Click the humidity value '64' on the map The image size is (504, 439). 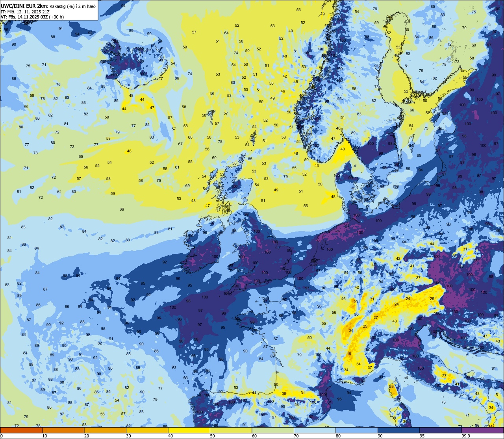pyautogui.click(x=226, y=33)
